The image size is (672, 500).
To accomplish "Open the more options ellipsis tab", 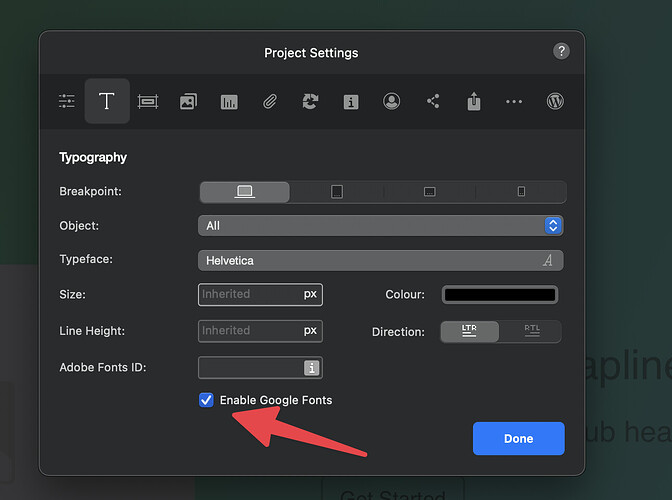I will [514, 102].
